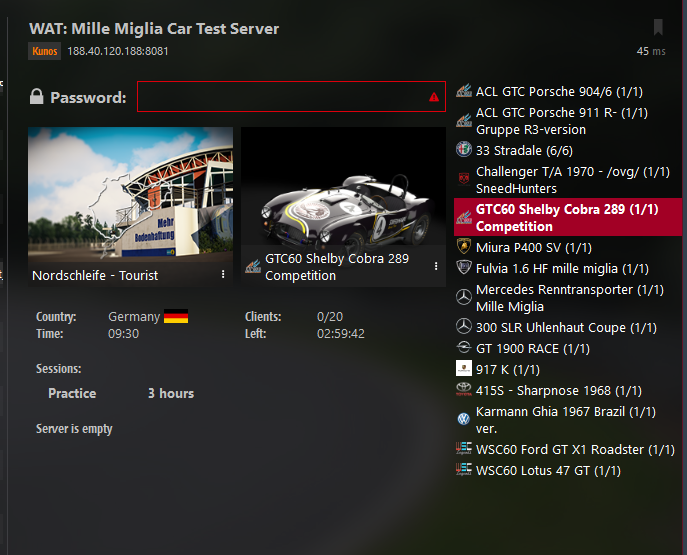Click WSC logo beside Lotus 47 GT
687x555 pixels.
point(464,469)
